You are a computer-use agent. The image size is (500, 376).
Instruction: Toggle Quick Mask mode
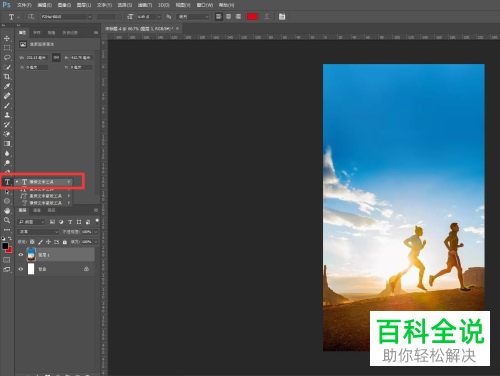(7, 260)
